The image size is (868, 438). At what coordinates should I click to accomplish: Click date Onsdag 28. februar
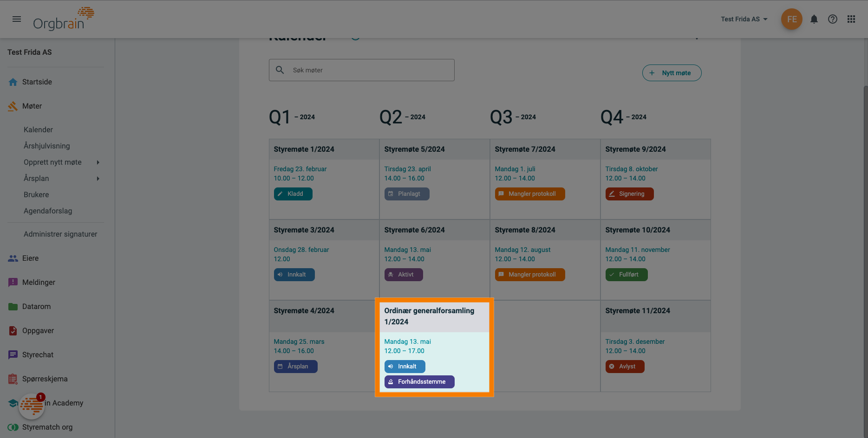301,250
